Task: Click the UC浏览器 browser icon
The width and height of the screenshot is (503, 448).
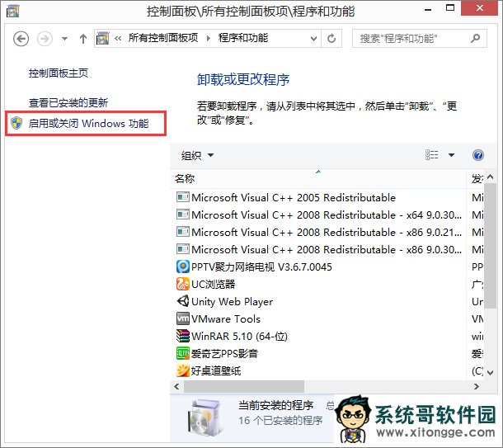Action: coord(182,284)
